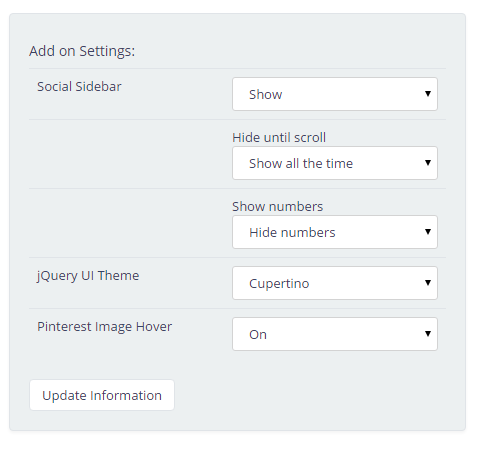The width and height of the screenshot is (482, 453).
Task: Click the On value in Pinterest select
Action: (x=258, y=335)
